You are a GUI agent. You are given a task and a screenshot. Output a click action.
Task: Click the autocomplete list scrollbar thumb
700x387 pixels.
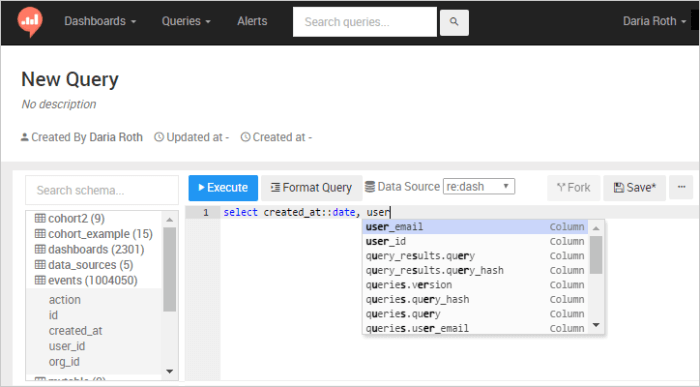click(x=596, y=254)
